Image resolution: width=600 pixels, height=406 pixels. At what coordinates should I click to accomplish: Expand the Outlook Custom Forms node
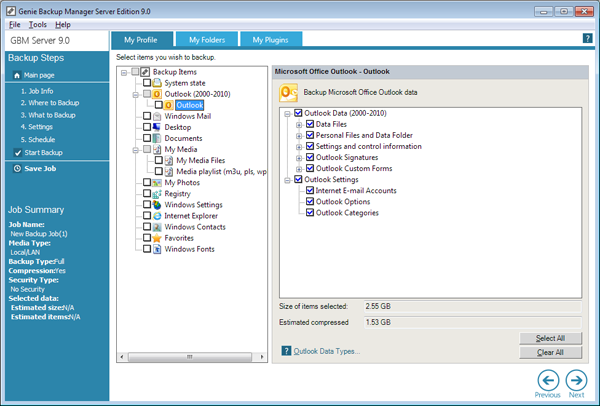coord(299,169)
